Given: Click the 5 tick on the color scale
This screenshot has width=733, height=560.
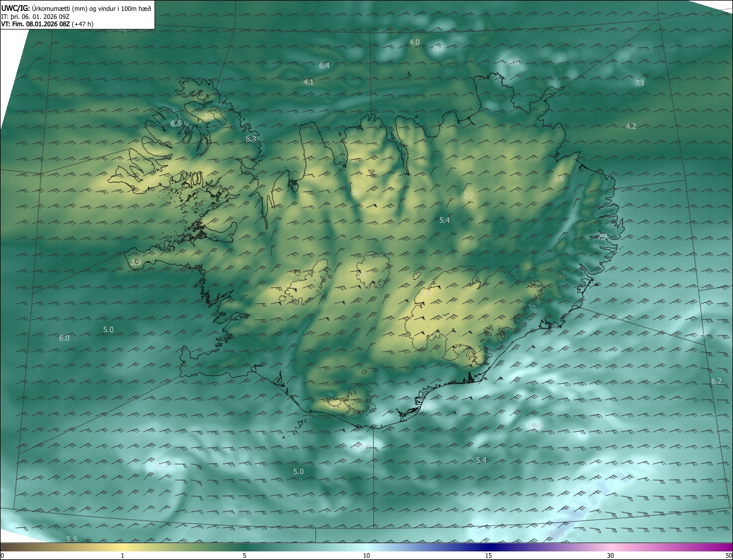Looking at the screenshot, I should (x=245, y=555).
